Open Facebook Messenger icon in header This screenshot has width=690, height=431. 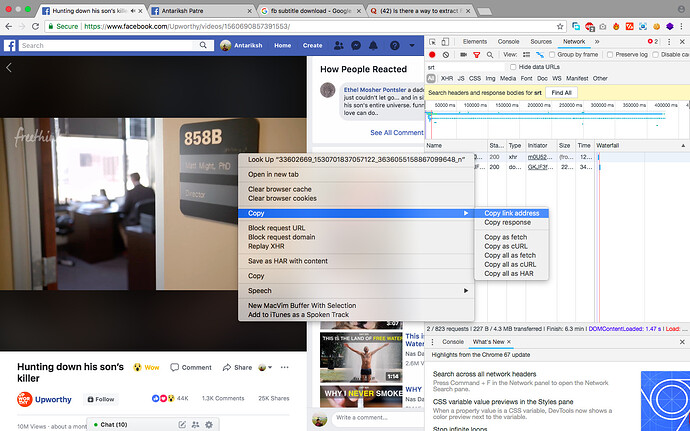(356, 46)
